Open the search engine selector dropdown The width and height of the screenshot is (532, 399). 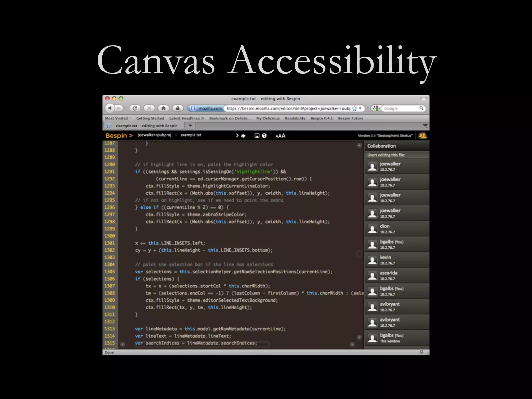(376, 108)
